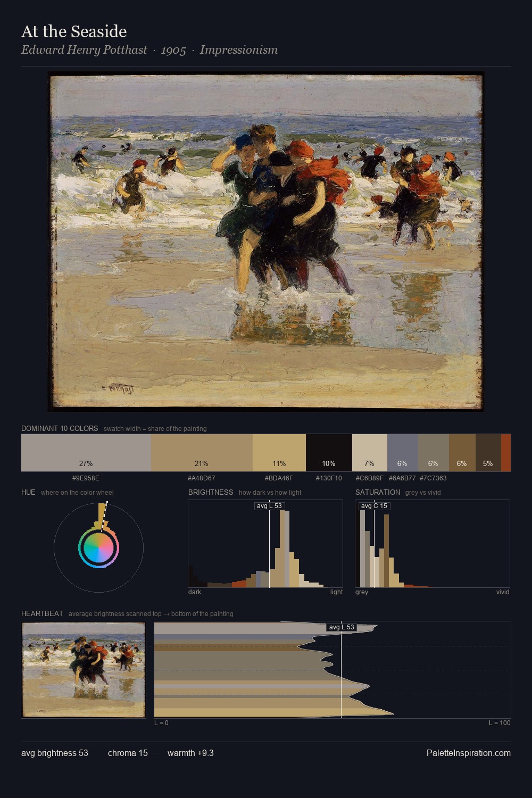This screenshot has width=532, height=798.
Task: Click "avg L 53" label in heartbeat chart
Action: click(342, 627)
